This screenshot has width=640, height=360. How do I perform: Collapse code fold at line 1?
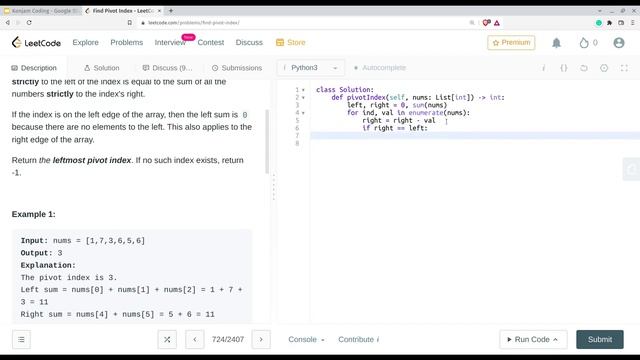[x=303, y=90]
